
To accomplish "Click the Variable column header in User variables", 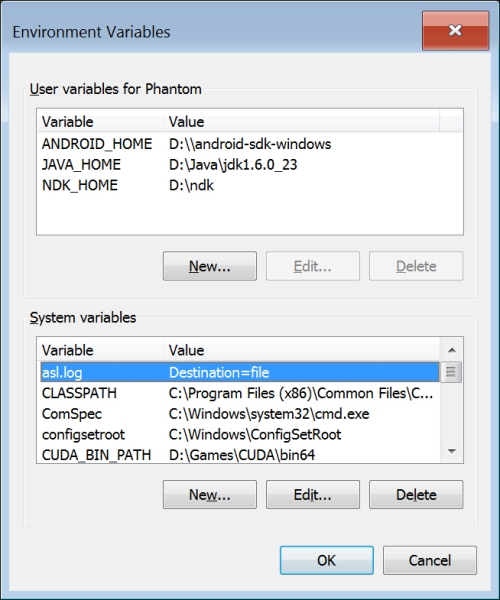I will [x=101, y=122].
